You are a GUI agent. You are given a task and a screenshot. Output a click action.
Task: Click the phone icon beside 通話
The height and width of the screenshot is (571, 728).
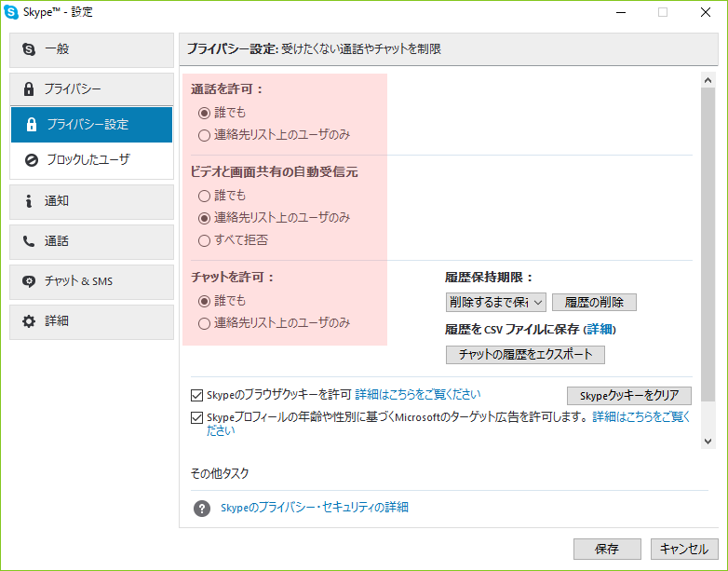point(29,241)
